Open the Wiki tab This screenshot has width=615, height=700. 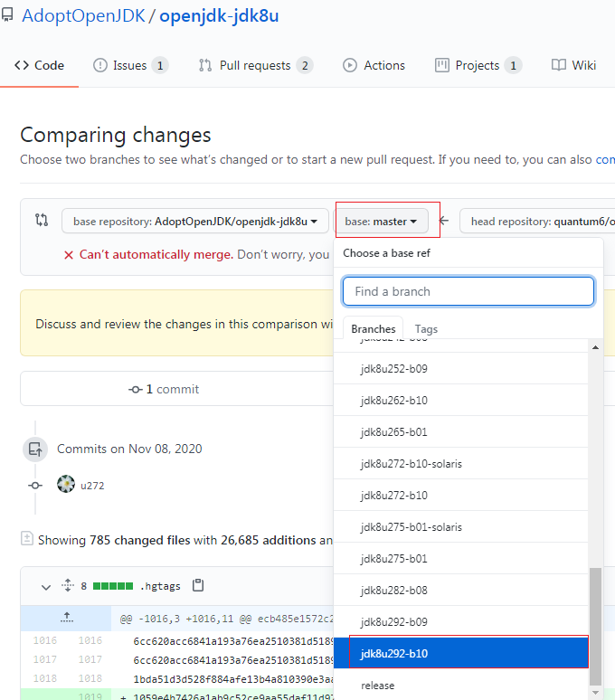(x=573, y=65)
